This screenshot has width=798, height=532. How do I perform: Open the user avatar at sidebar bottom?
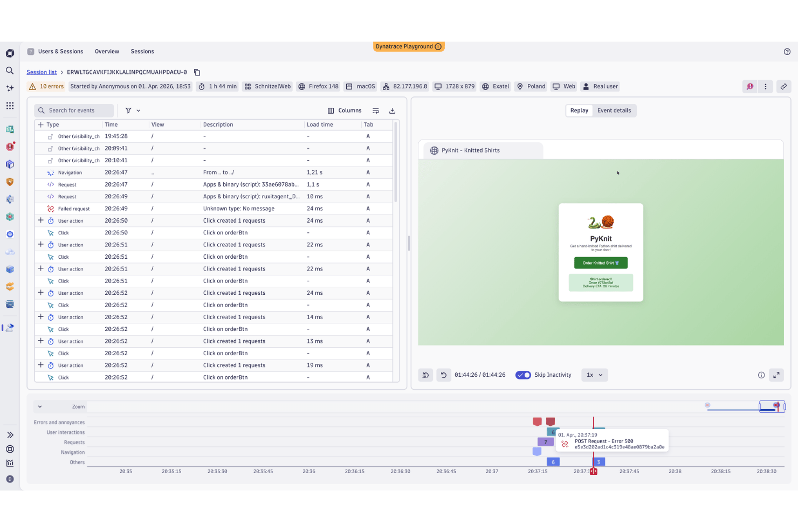pyautogui.click(x=10, y=479)
